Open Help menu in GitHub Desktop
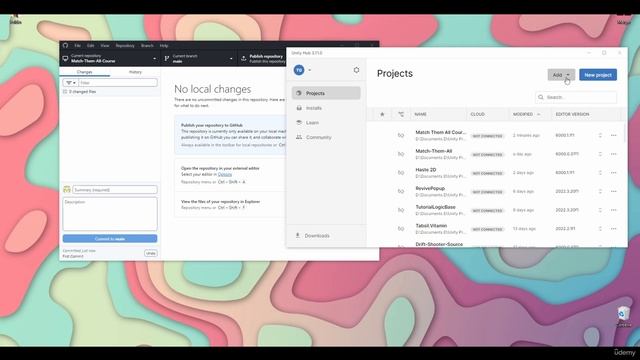This screenshot has width=640, height=360. click(164, 46)
